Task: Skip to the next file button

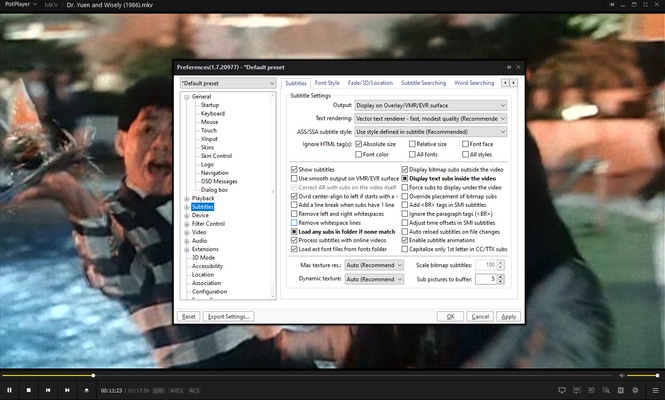Action: coord(67,390)
